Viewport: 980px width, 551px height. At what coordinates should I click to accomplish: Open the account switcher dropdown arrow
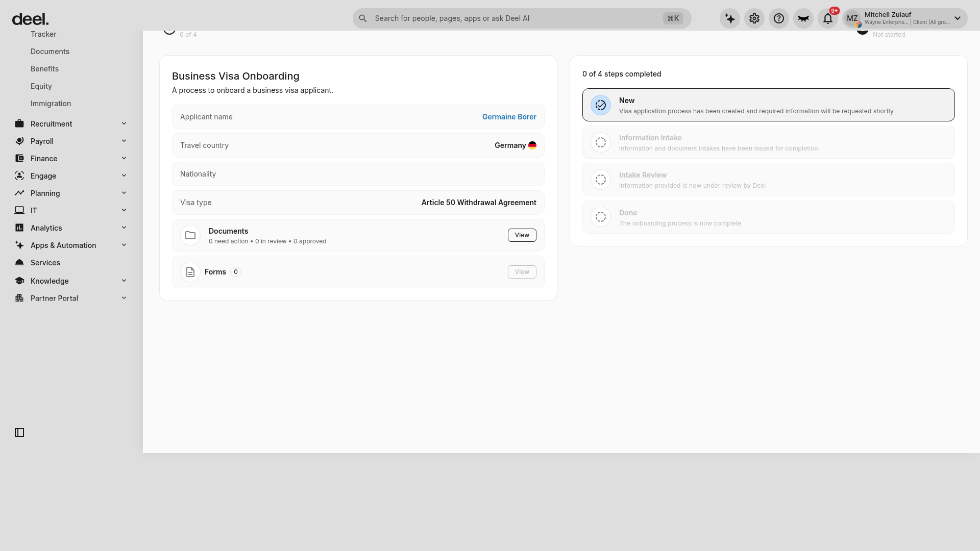point(958,18)
